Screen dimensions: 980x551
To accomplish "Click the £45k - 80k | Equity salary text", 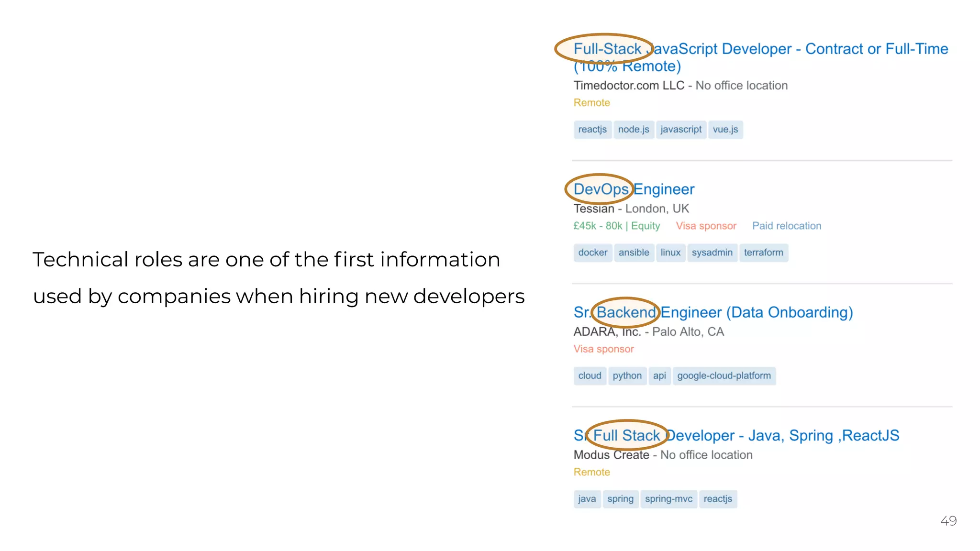I will tap(616, 226).
